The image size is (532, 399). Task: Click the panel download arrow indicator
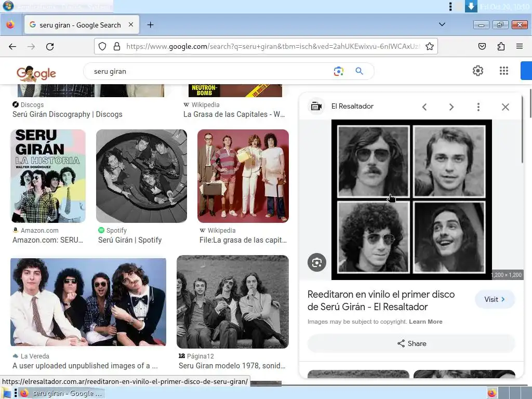click(x=471, y=6)
